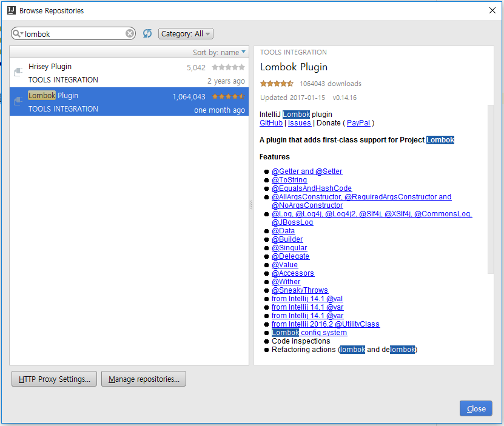504x426 pixels.
Task: Open the @SneakyThrows link
Action: [x=300, y=290]
